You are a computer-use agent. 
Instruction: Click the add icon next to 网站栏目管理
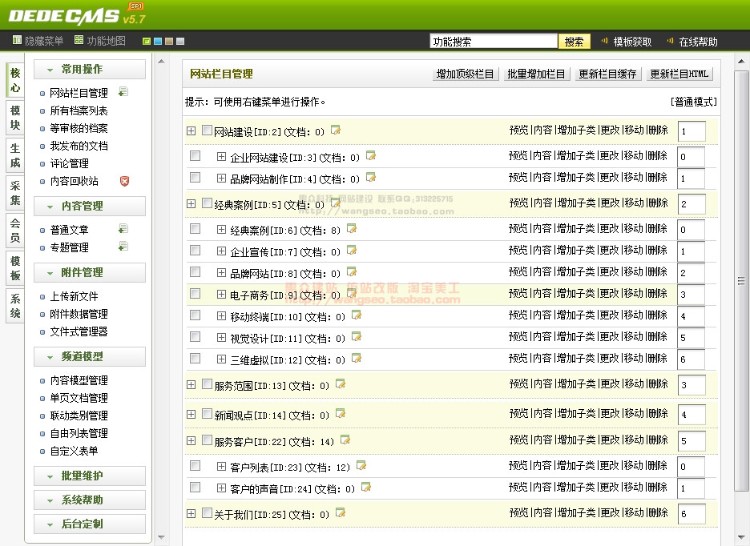tap(123, 91)
